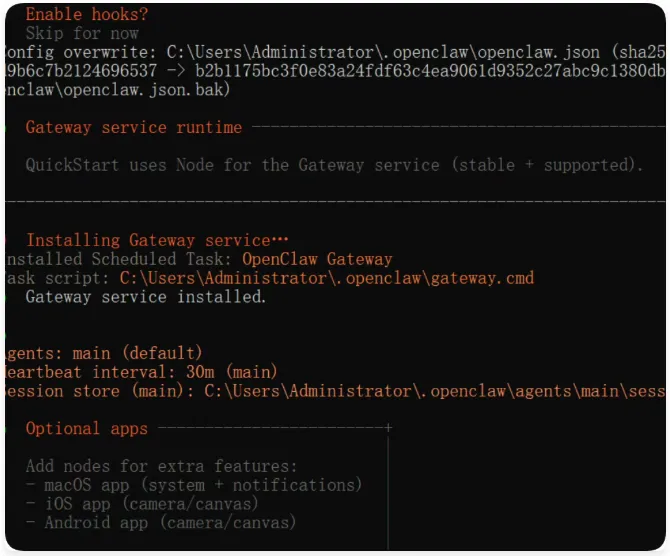The height and width of the screenshot is (556, 670).
Task: Click the heartbeat interval 30m value
Action: [200, 372]
